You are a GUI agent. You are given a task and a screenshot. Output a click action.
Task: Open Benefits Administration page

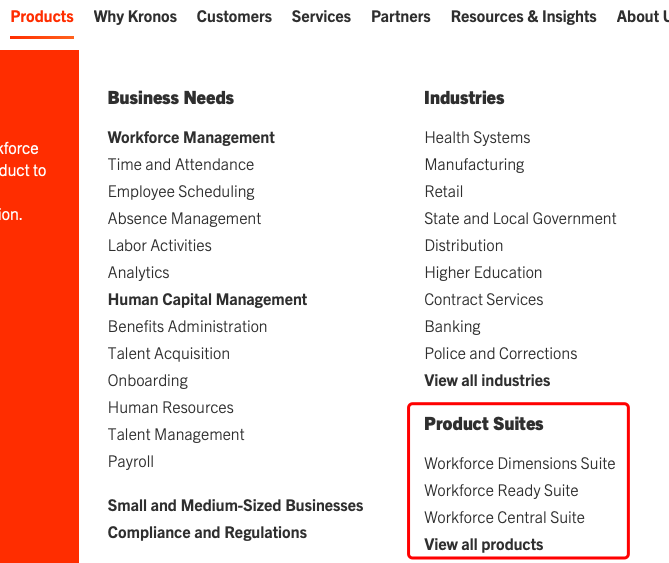[x=187, y=327]
